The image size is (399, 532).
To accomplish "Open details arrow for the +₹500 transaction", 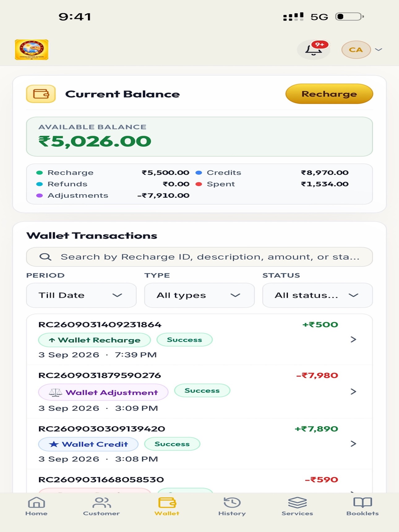I will point(353,340).
